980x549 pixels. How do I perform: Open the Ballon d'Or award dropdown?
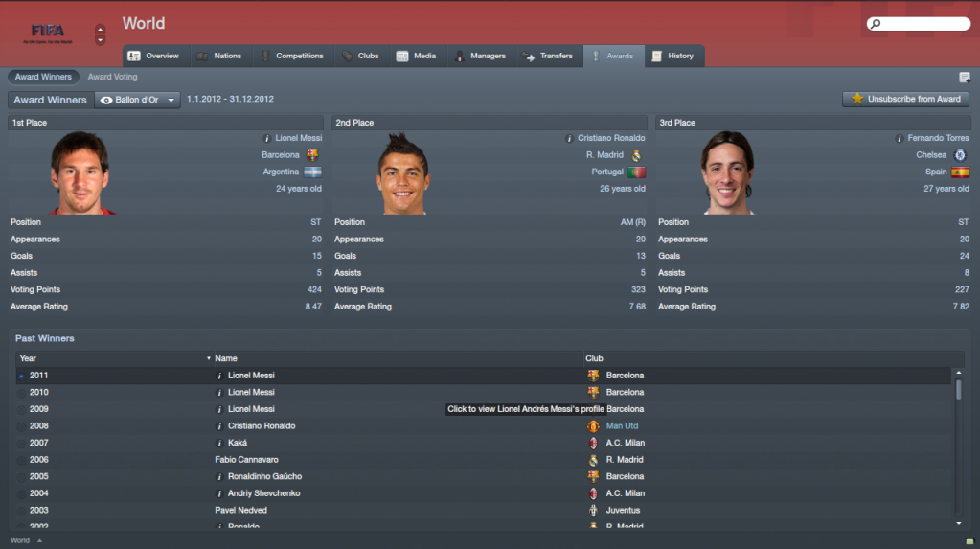pos(138,100)
